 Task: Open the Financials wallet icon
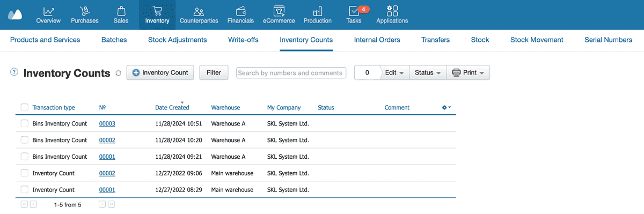(240, 11)
